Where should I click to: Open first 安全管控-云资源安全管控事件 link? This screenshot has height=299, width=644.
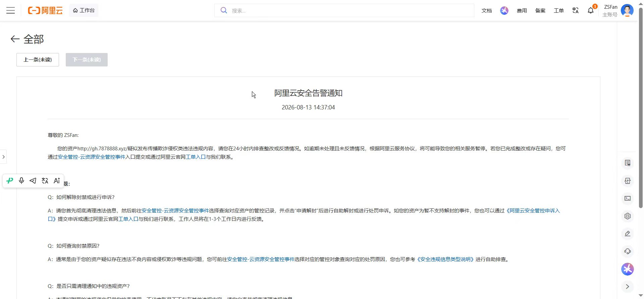pos(92,157)
